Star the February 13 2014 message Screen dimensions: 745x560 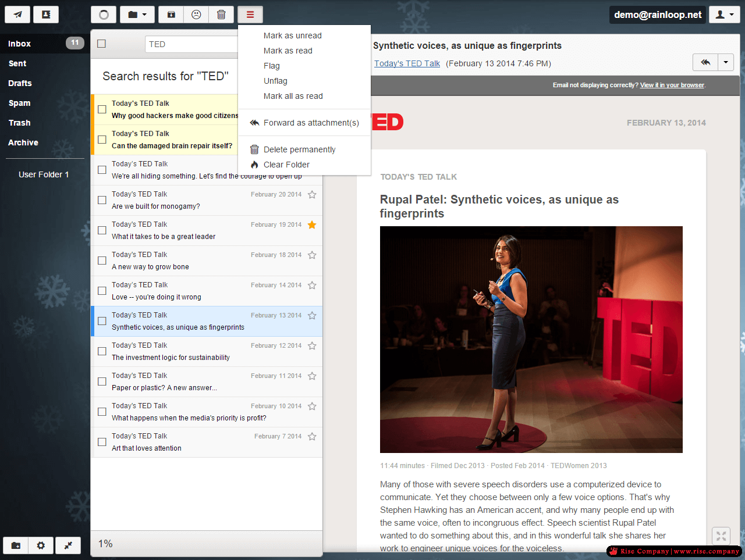(312, 316)
